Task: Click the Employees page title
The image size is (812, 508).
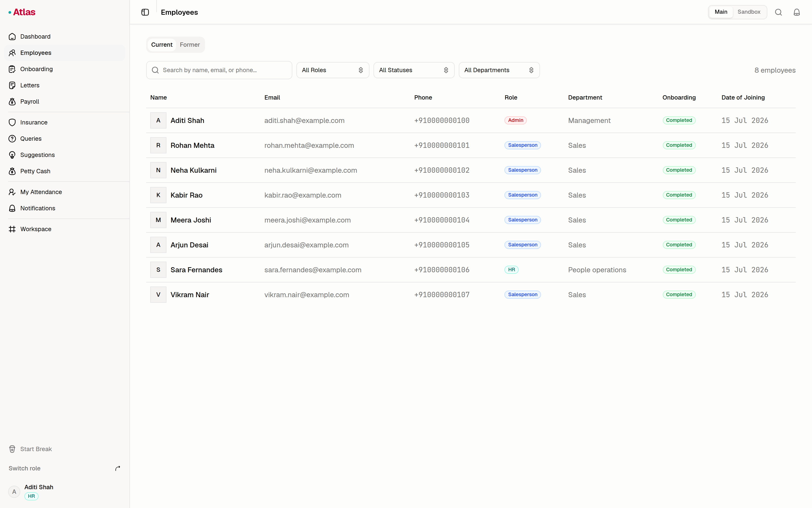Action: pos(179,12)
